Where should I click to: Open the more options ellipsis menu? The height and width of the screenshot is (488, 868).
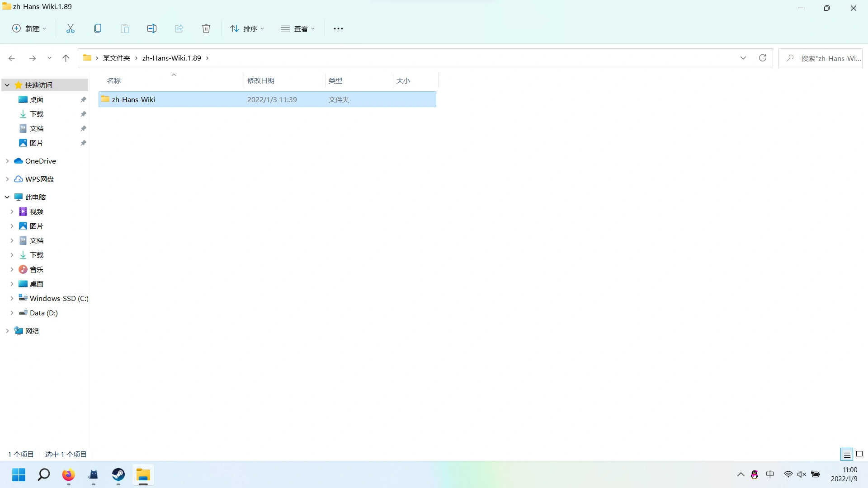(338, 28)
